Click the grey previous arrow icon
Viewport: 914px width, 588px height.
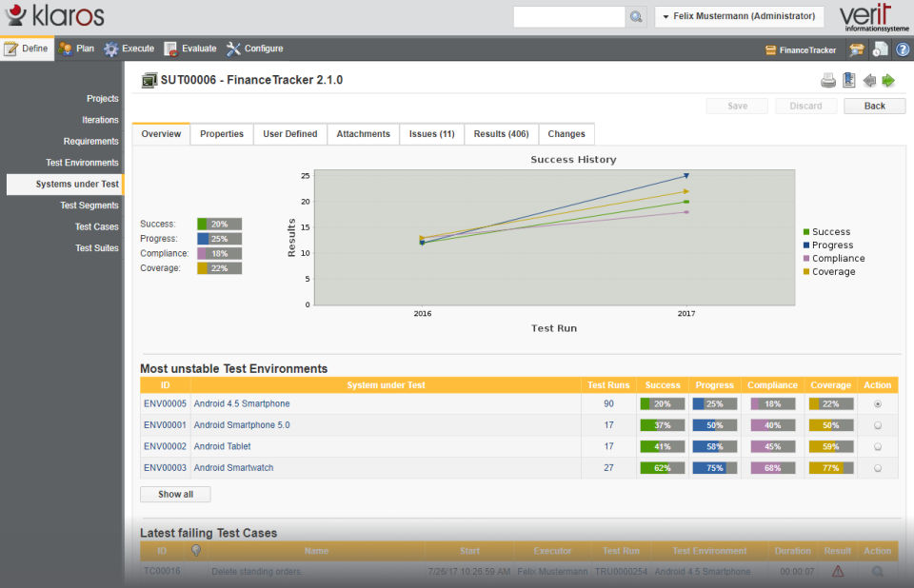(869, 81)
